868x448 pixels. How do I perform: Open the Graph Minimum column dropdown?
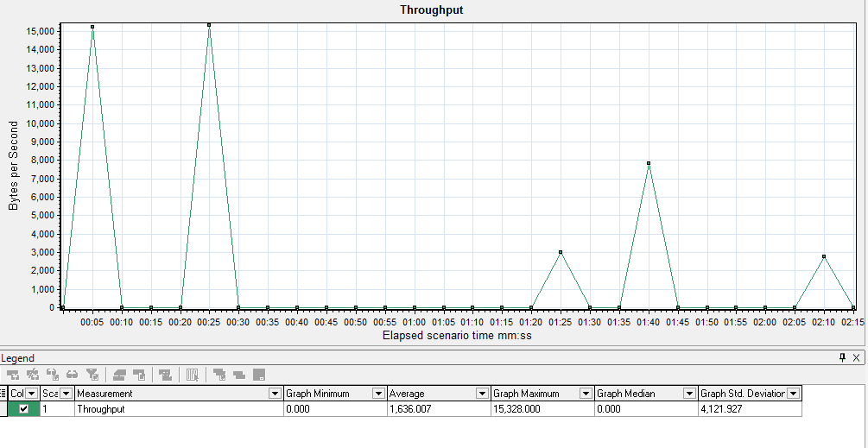coord(377,394)
